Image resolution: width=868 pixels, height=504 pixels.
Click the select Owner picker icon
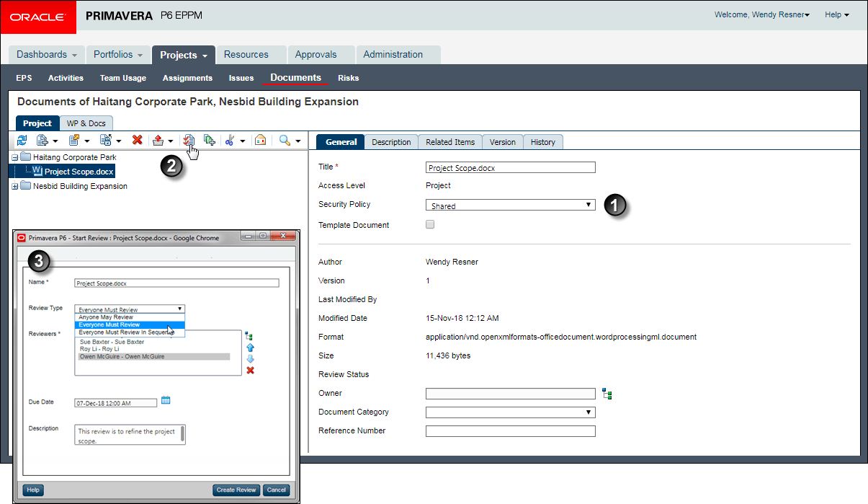(607, 394)
